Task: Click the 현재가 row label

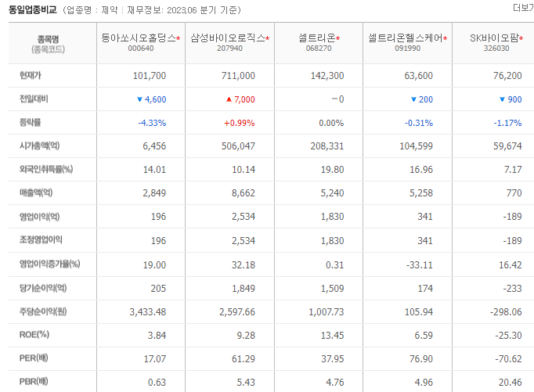Action: 31,75
